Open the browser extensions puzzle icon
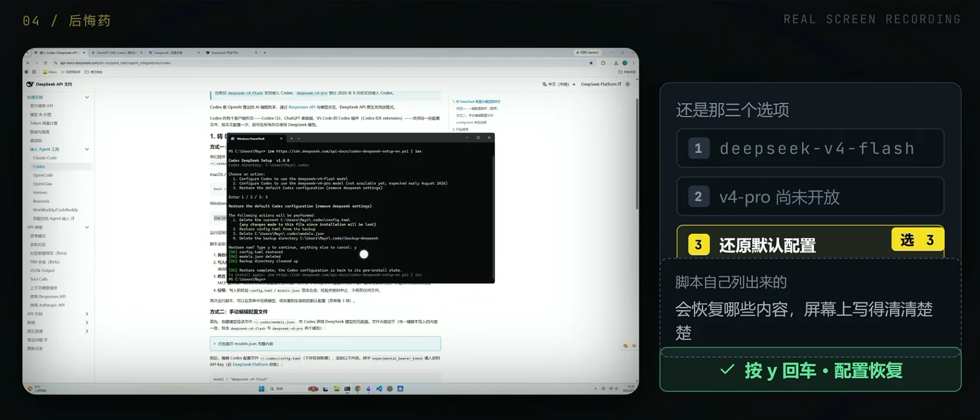Screen dimensions: 980x420 pos(603,63)
